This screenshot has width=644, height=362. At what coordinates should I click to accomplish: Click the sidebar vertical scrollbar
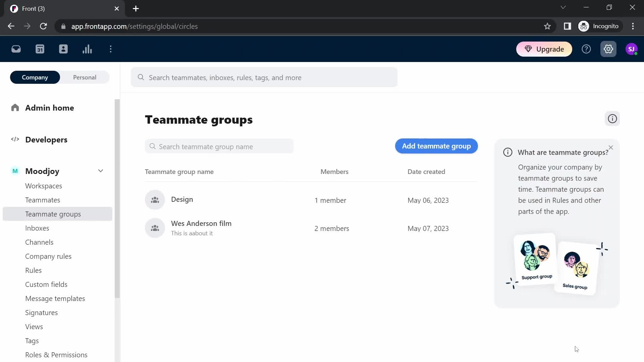tap(117, 198)
